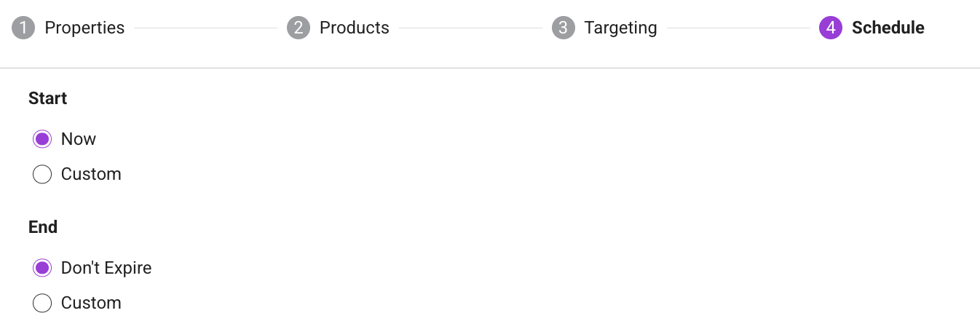Image resolution: width=980 pixels, height=329 pixels.
Task: Click the connector line between Properties and Products
Action: [x=205, y=28]
